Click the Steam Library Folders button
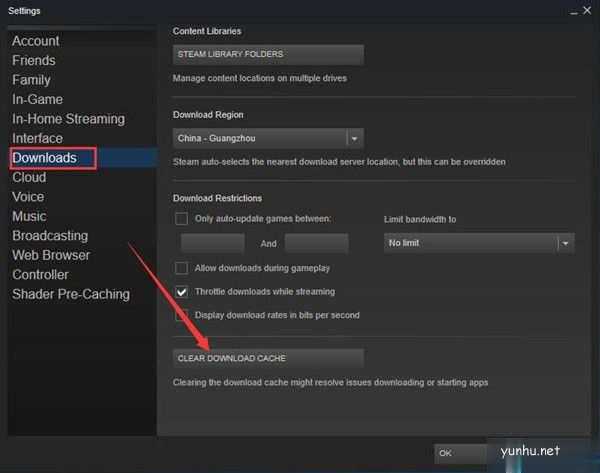The height and width of the screenshot is (473, 600). pos(268,54)
